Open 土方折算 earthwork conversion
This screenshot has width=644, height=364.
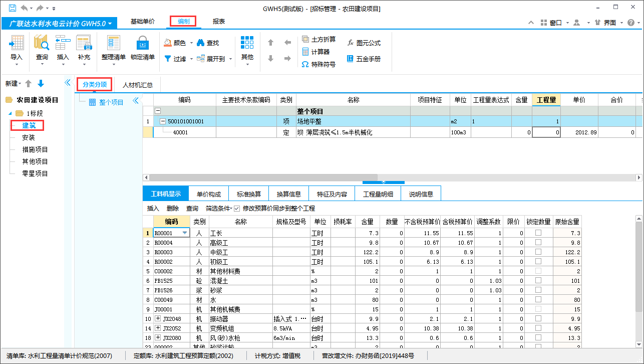pos(318,40)
